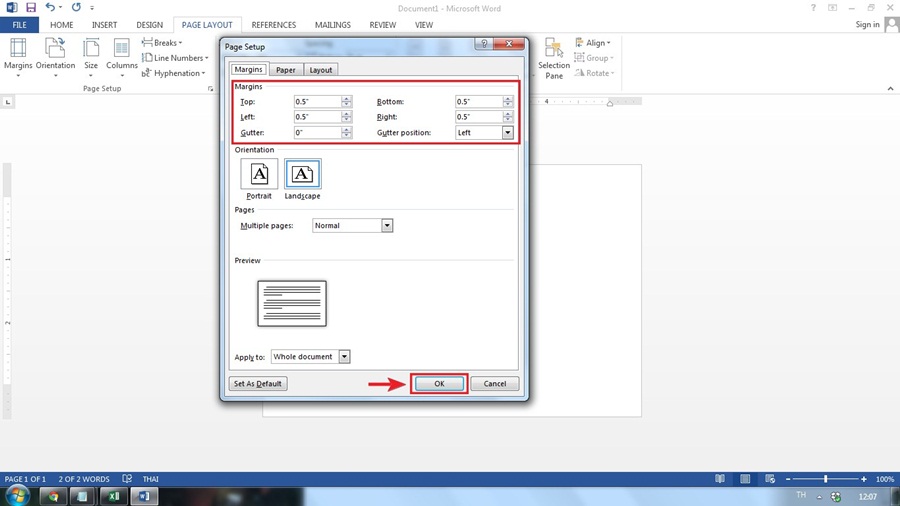The image size is (900, 506).
Task: Click the OK button
Action: coord(439,384)
